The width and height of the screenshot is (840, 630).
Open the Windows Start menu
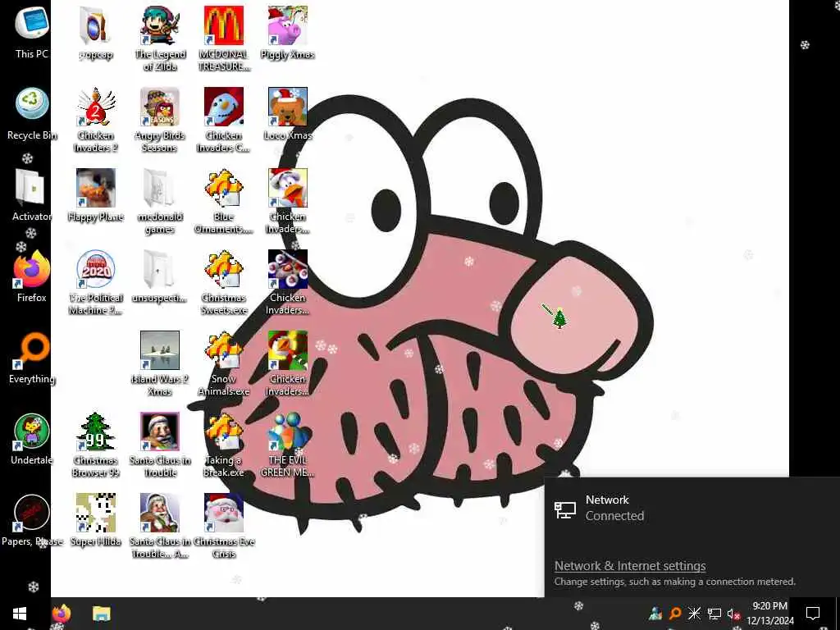pos(20,614)
